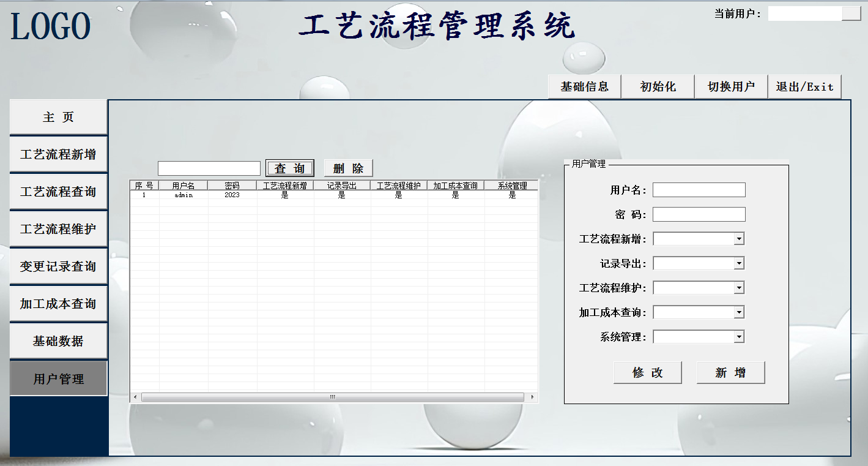The image size is (868, 466).
Task: Click the 工艺流程新增 table column header
Action: [285, 186]
